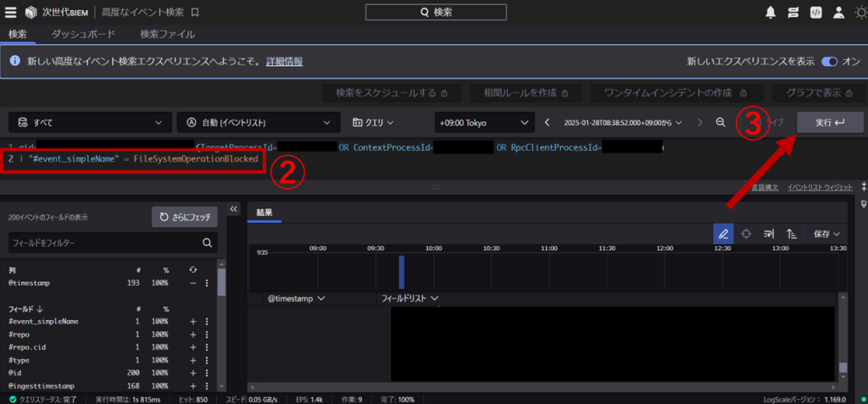Click the crosshair target icon in results
This screenshot has width=868, height=404.
(x=746, y=234)
